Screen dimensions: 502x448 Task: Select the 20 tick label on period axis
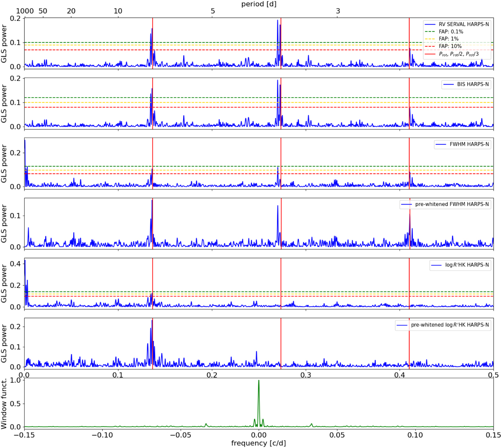[x=71, y=11]
